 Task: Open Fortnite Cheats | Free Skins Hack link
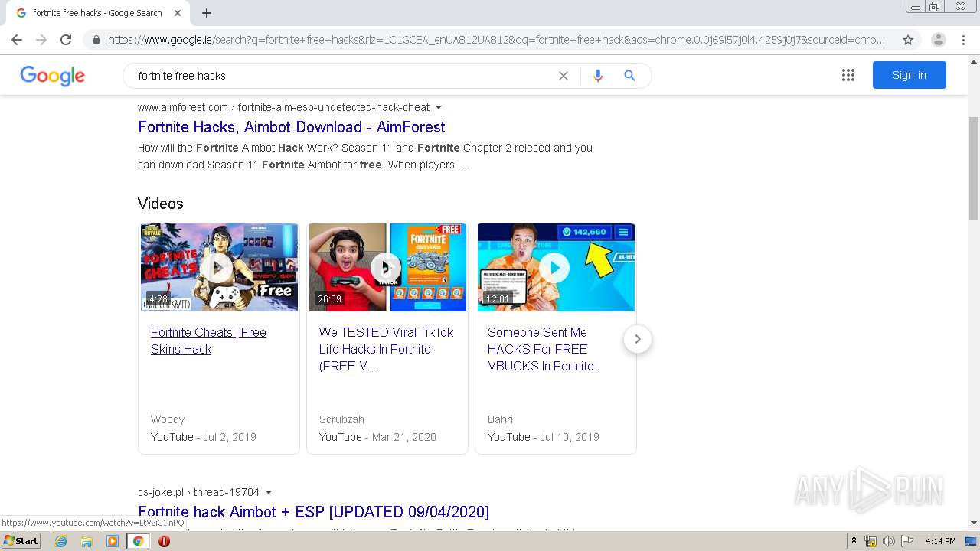click(x=208, y=341)
